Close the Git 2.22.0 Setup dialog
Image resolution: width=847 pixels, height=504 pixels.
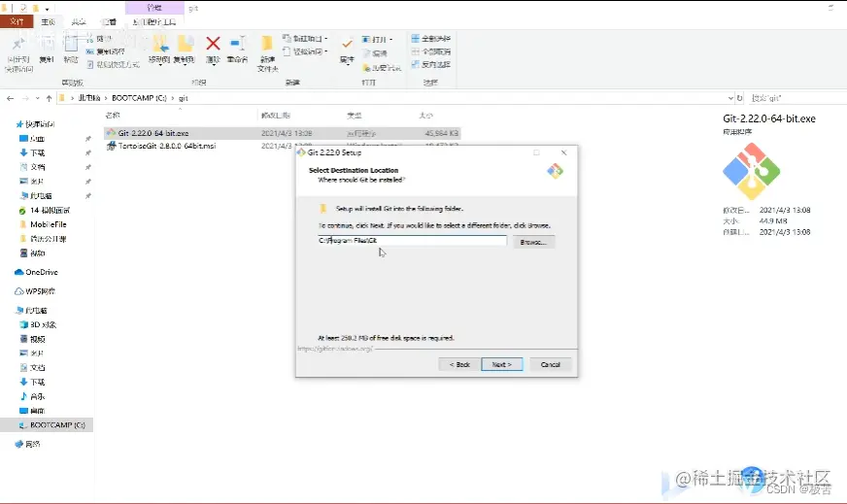pyautogui.click(x=564, y=152)
